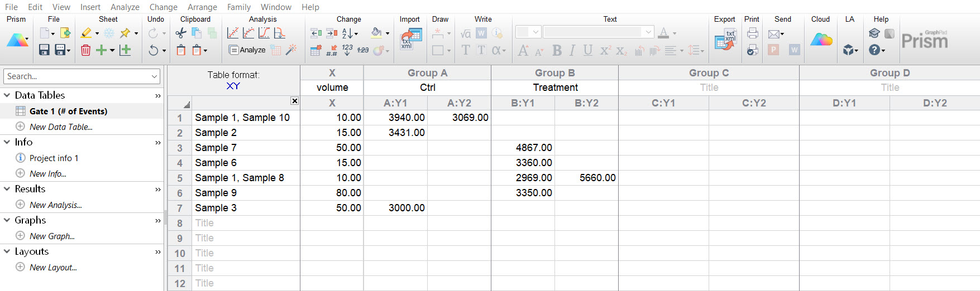This screenshot has height=291, width=980.
Task: Select Project info 1 in navigator
Action: click(54, 158)
